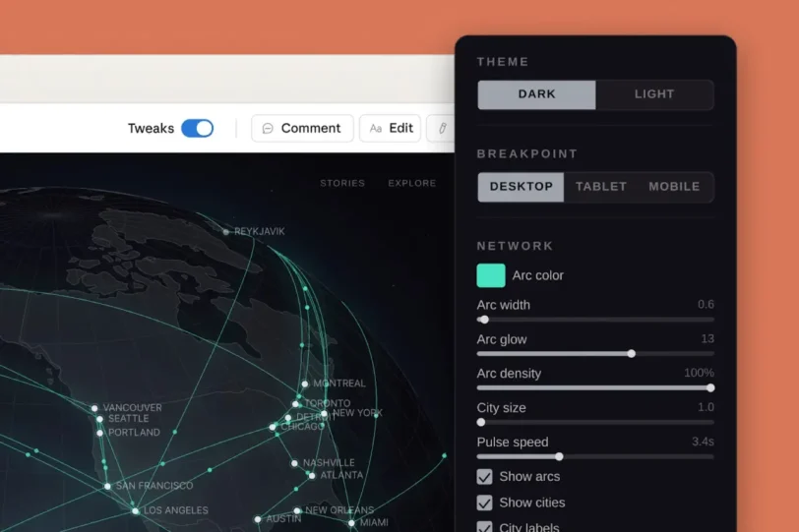This screenshot has height=532, width=799.
Task: Click the Arc glow value 13
Action: 707,338
